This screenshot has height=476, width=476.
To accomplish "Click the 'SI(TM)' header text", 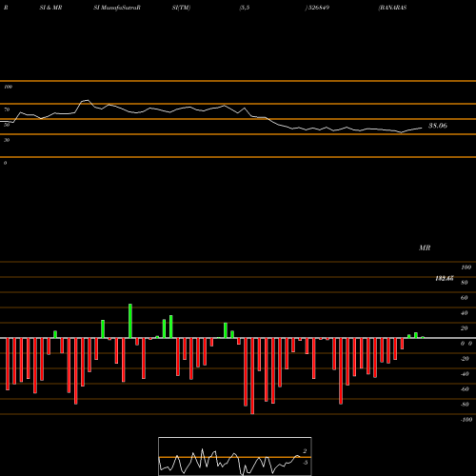I will point(181,8).
